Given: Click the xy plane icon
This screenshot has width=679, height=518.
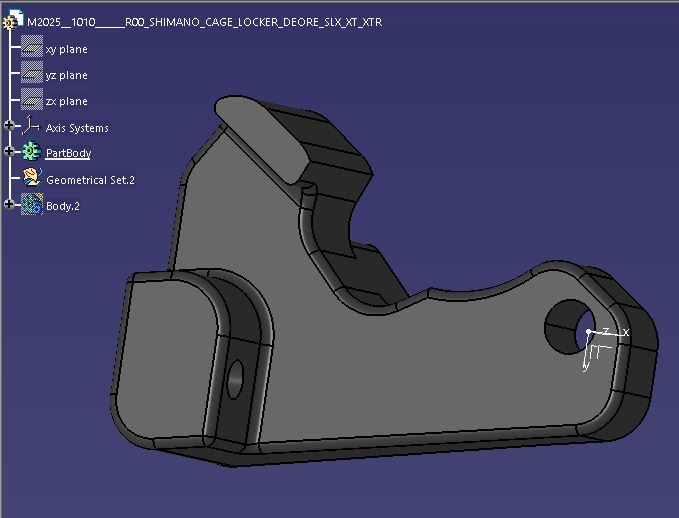Looking at the screenshot, I should (x=32, y=47).
